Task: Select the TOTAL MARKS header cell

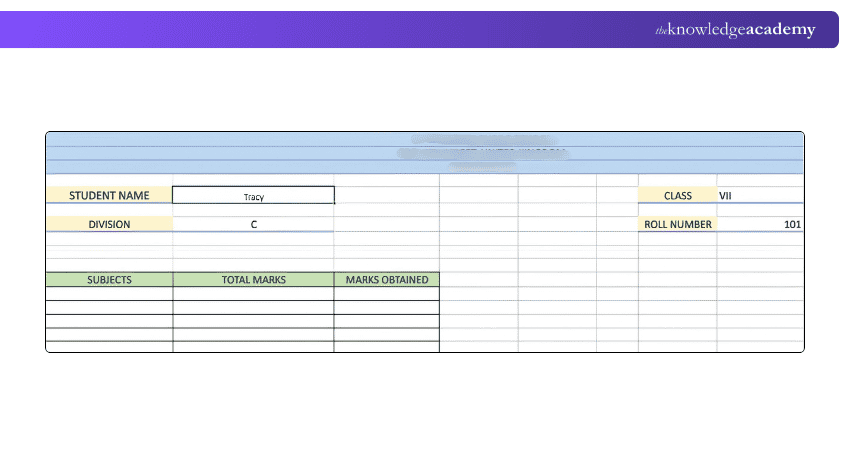Action: click(x=253, y=280)
